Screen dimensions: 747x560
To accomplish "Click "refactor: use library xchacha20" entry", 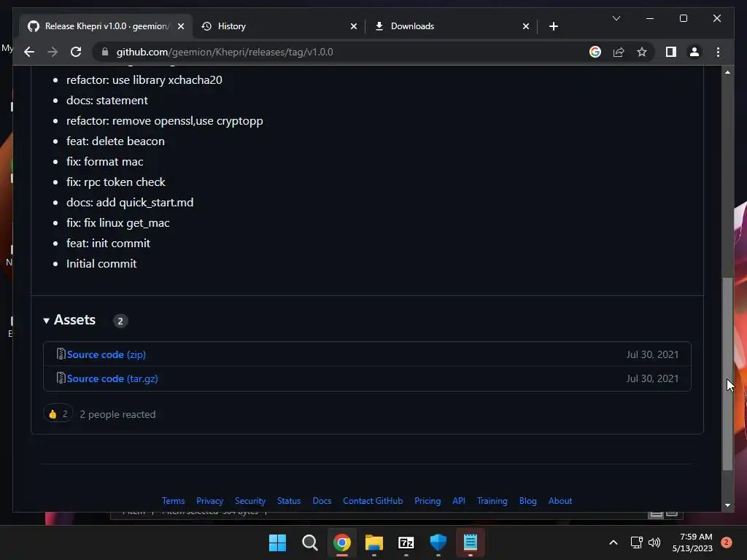I will [x=144, y=80].
